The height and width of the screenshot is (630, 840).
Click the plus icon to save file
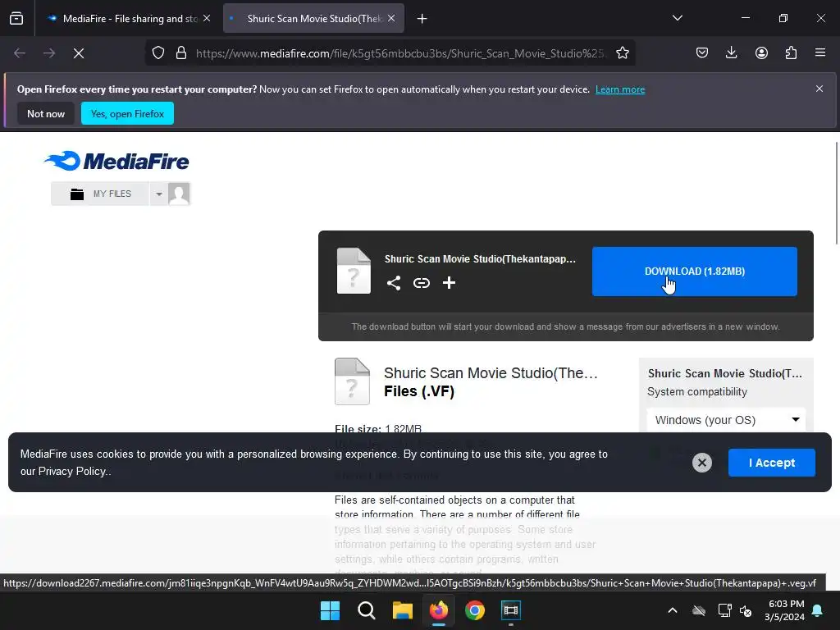pyautogui.click(x=449, y=283)
